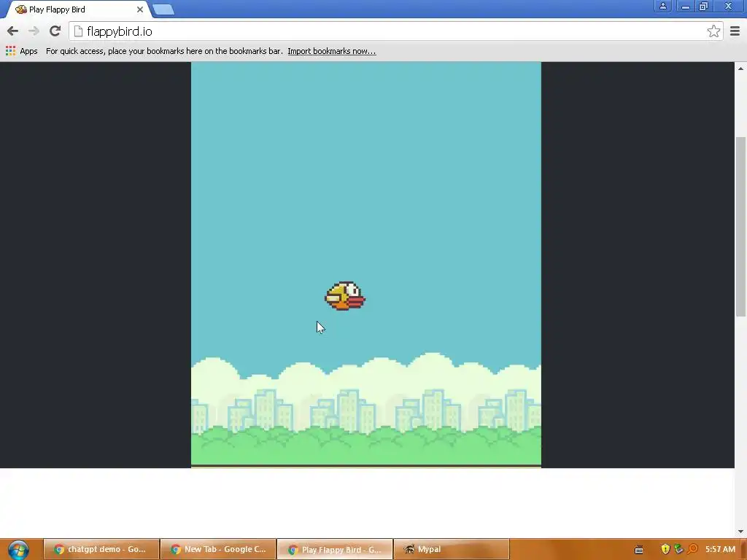
Task: Switch to New Tab Google Chrome taskbar window
Action: coord(218,550)
